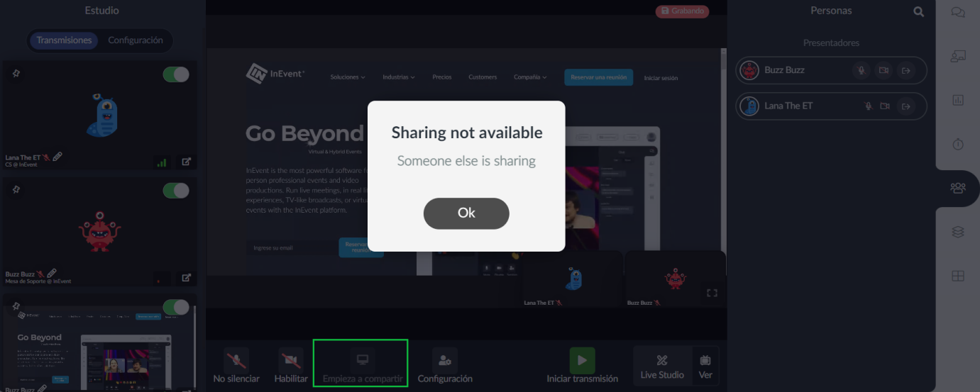Select the people icon in the sidebar
This screenshot has width=980, height=392.
click(958, 188)
